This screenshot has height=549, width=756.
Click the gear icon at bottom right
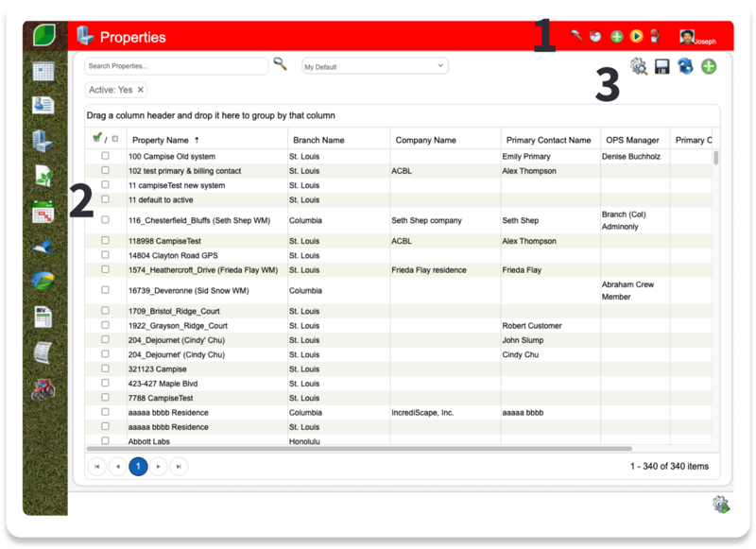coord(721,505)
